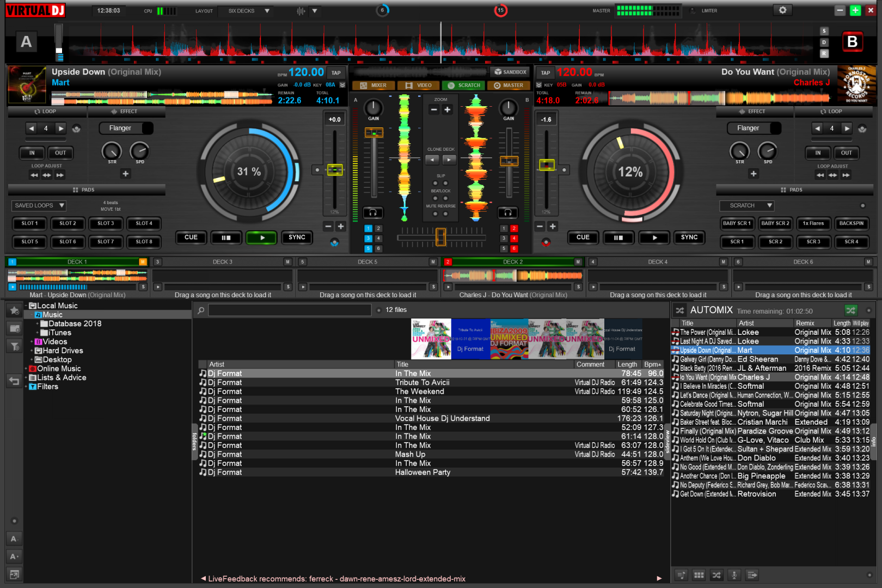
Task: Click left deck SYNC button
Action: click(297, 237)
